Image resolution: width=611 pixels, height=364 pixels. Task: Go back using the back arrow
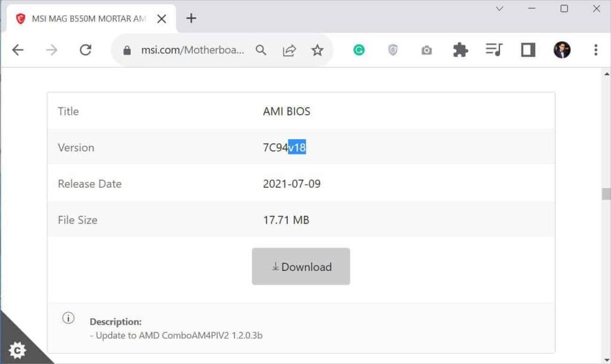click(17, 50)
